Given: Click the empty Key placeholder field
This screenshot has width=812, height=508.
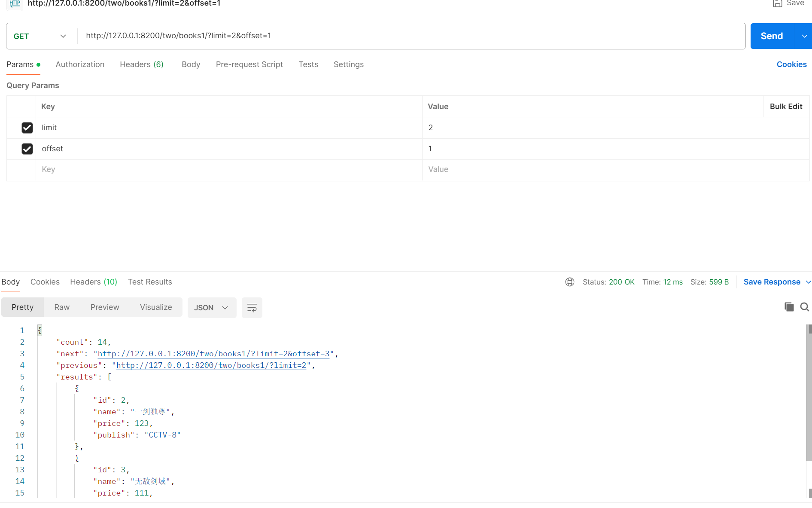Looking at the screenshot, I should click(229, 170).
